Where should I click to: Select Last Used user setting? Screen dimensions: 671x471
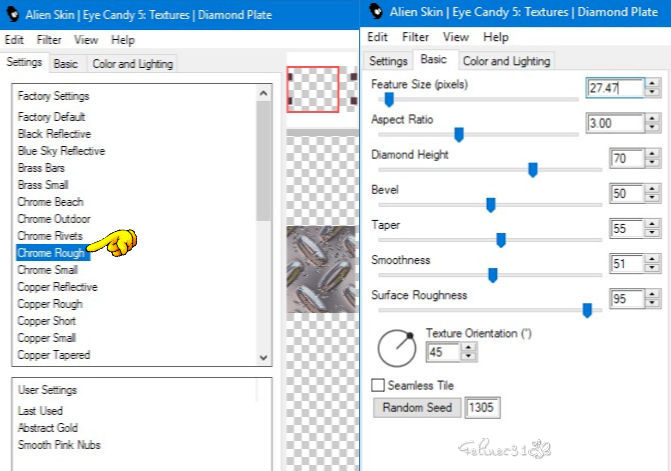point(40,411)
